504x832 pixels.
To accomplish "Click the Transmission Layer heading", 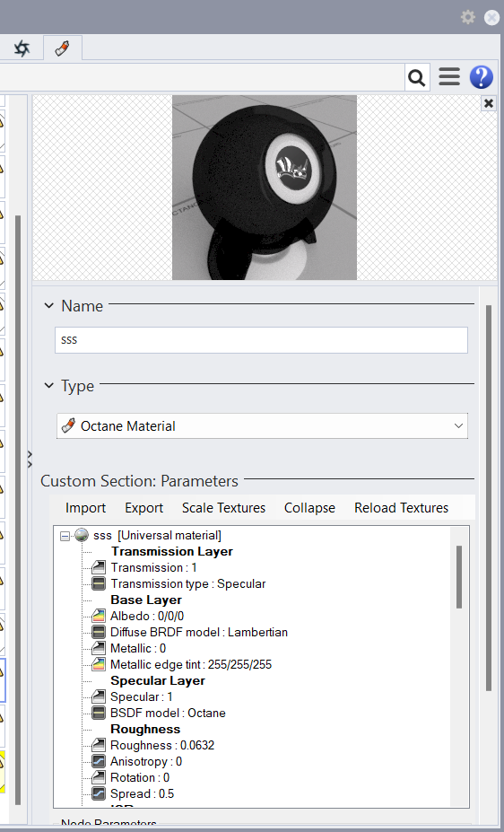I will [x=172, y=551].
